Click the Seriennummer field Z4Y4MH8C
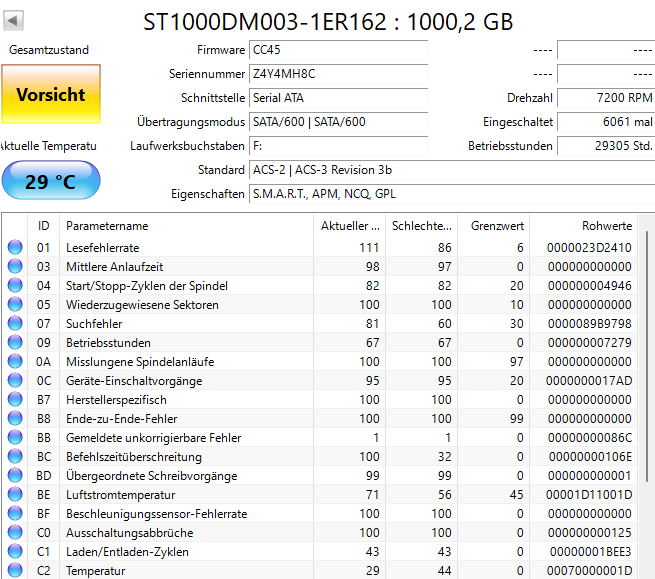The width and height of the screenshot is (655, 579). tap(338, 74)
